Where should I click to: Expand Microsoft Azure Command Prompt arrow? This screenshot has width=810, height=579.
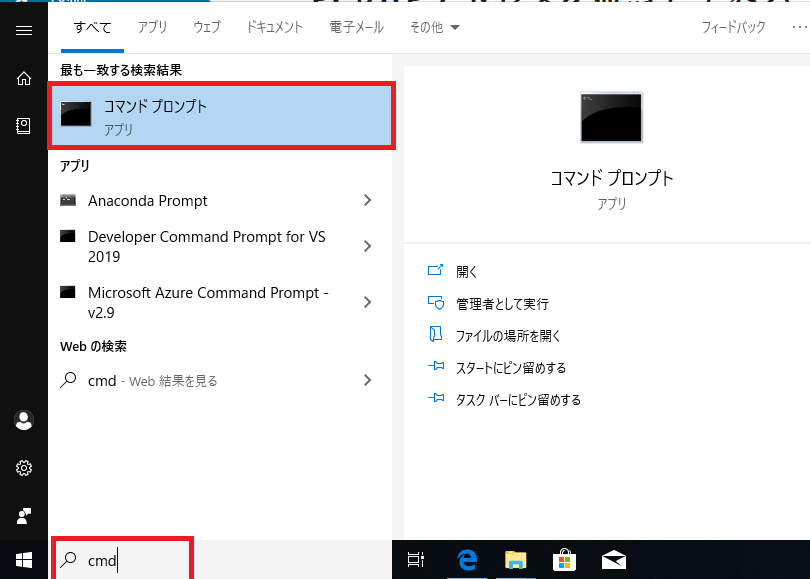click(367, 302)
